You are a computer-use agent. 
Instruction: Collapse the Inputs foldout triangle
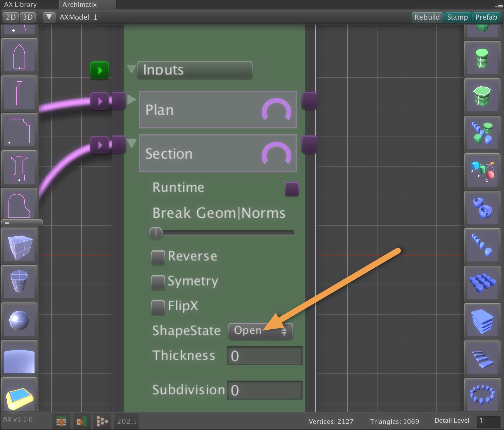coord(131,69)
